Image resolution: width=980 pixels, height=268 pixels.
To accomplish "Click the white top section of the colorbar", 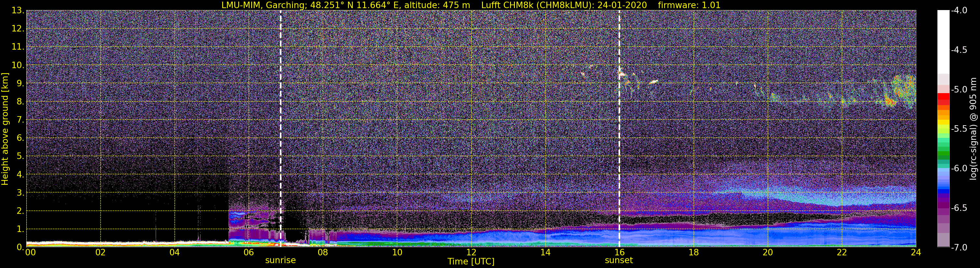I will 944,42.
